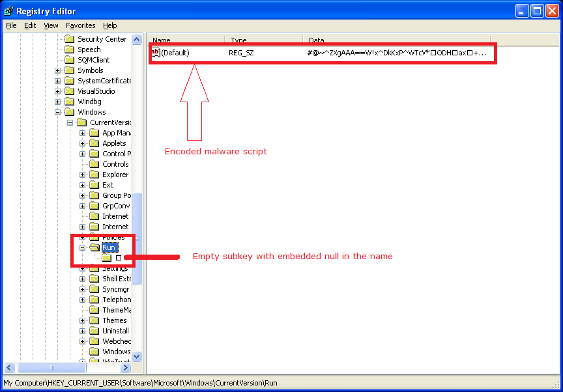Click the tree pane's scroll-up arrow
This screenshot has height=392, width=563.
pyautogui.click(x=137, y=39)
